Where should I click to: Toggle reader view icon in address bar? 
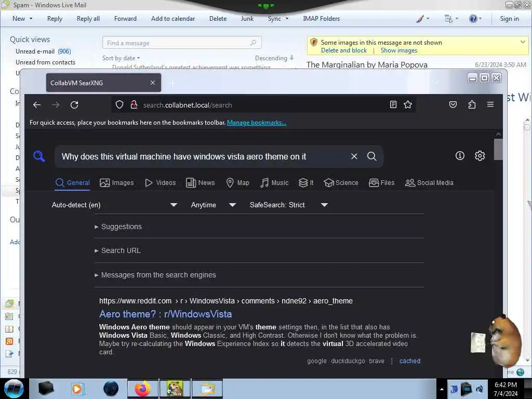(393, 104)
